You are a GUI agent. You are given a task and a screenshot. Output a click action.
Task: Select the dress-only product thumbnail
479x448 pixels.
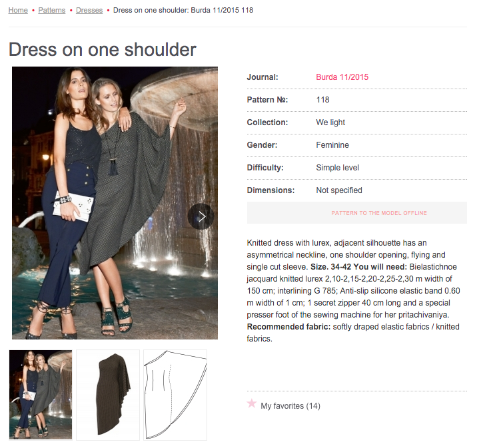click(108, 395)
